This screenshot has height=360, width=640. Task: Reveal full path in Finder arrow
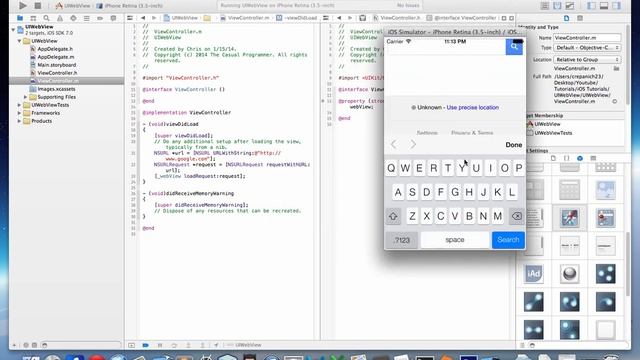(615, 101)
